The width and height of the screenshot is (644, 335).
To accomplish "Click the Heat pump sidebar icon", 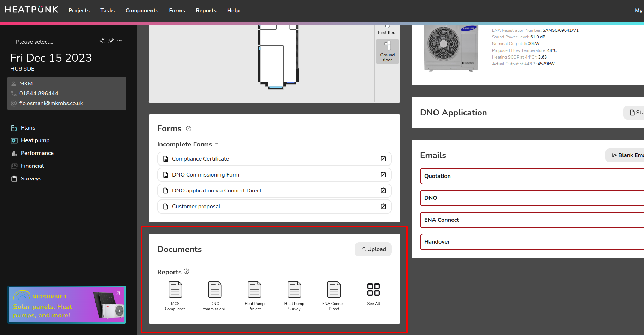I will pos(14,140).
